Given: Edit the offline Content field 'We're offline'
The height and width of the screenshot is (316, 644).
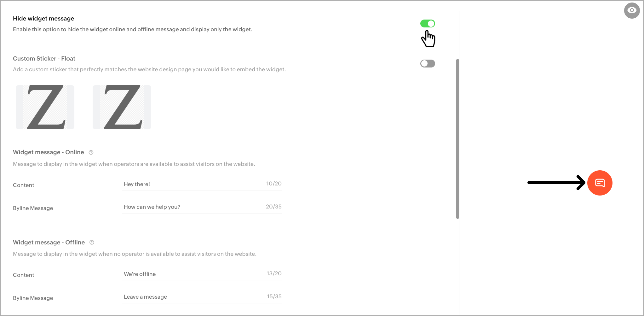Looking at the screenshot, I should tap(202, 274).
